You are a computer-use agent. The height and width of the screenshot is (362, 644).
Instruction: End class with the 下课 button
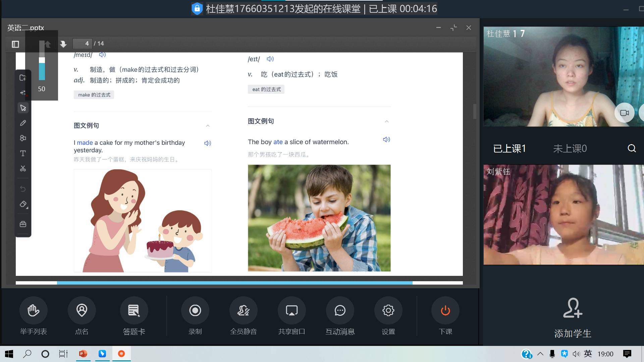(x=445, y=316)
